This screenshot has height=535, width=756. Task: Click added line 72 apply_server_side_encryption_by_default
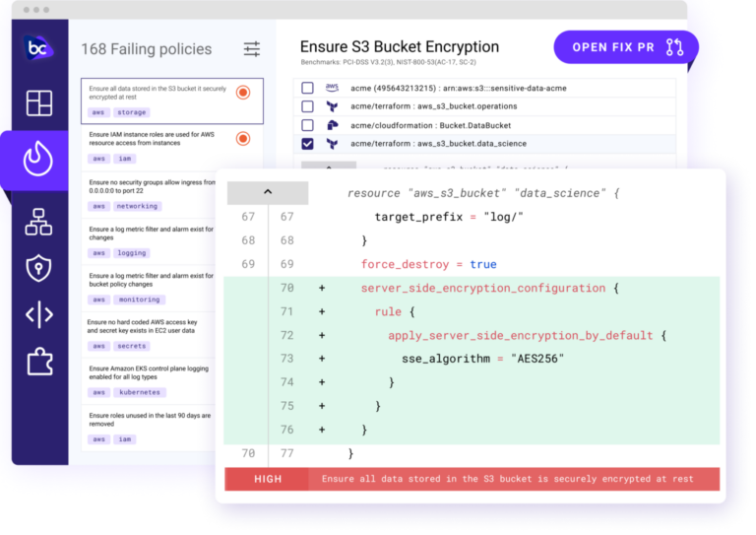472,335
